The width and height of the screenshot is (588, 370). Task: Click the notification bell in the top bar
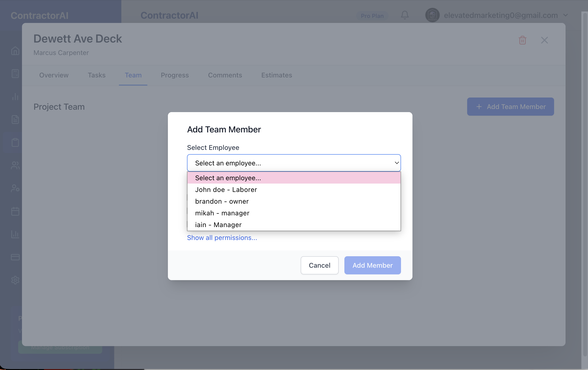[x=405, y=15]
